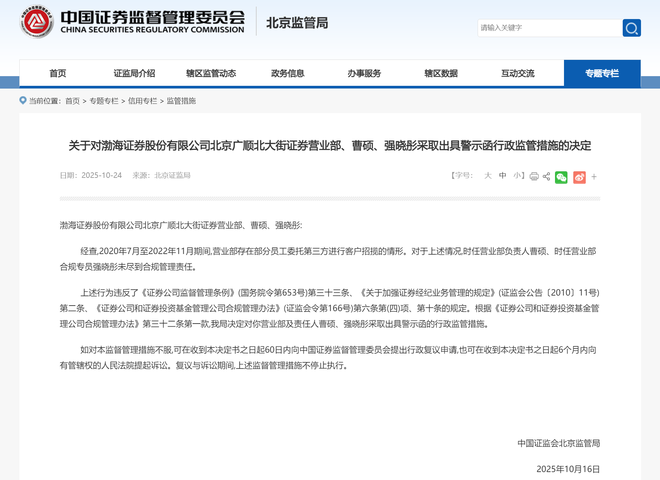Click the share icon
Image resolution: width=660 pixels, height=480 pixels.
[546, 177]
